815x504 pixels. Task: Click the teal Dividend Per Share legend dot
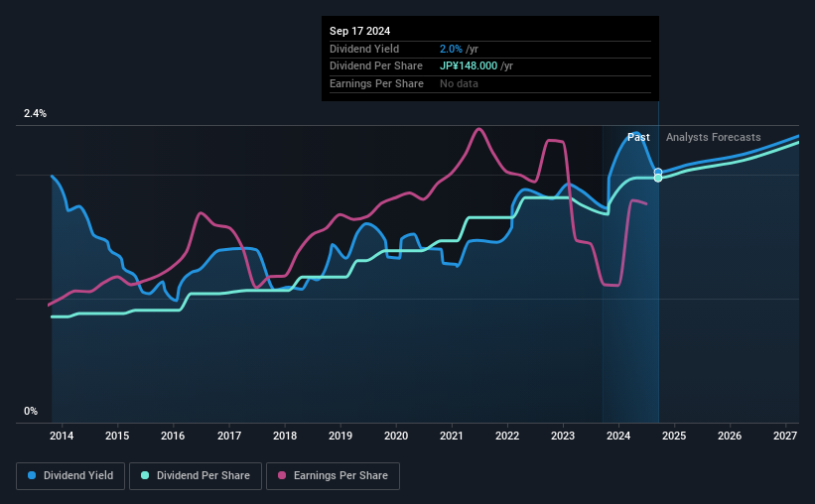[x=145, y=475]
